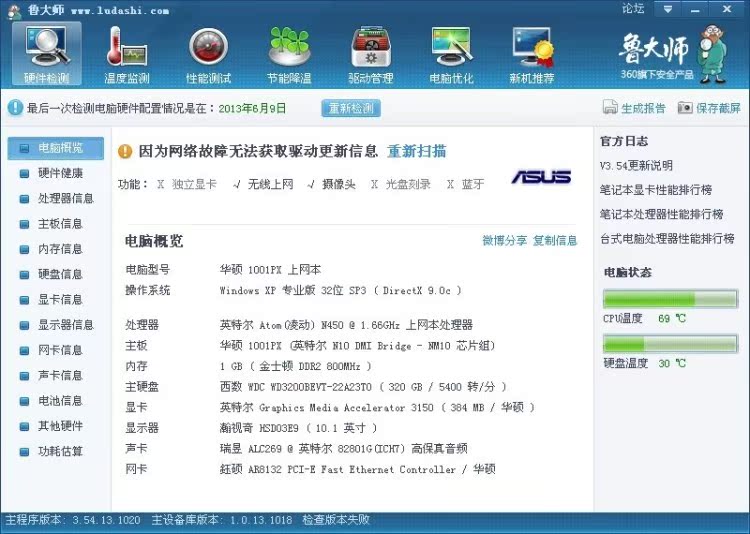The image size is (750, 534).
Task: Click the Graphics Media Accelerator 3150 value
Action: click(x=377, y=408)
